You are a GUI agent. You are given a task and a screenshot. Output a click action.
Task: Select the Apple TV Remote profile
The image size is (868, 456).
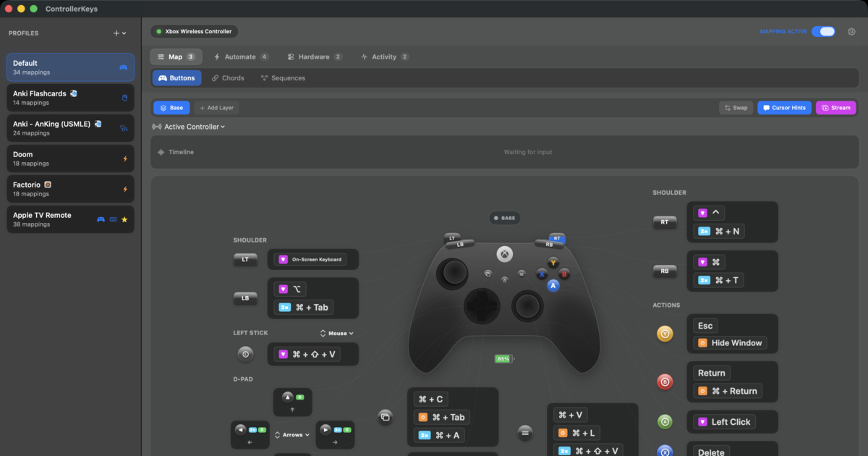(70, 219)
